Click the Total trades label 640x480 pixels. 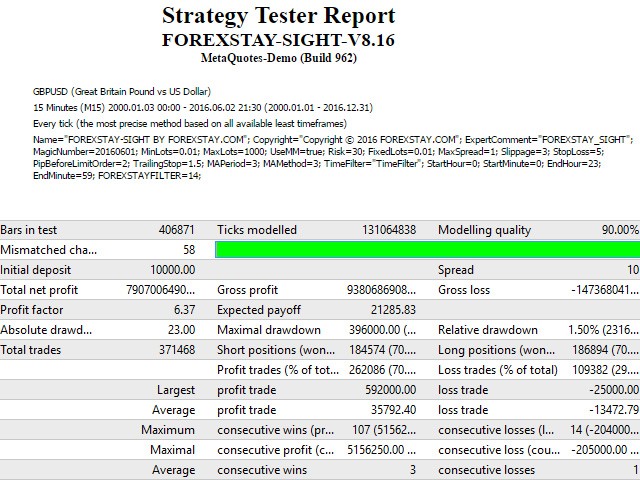30,350
